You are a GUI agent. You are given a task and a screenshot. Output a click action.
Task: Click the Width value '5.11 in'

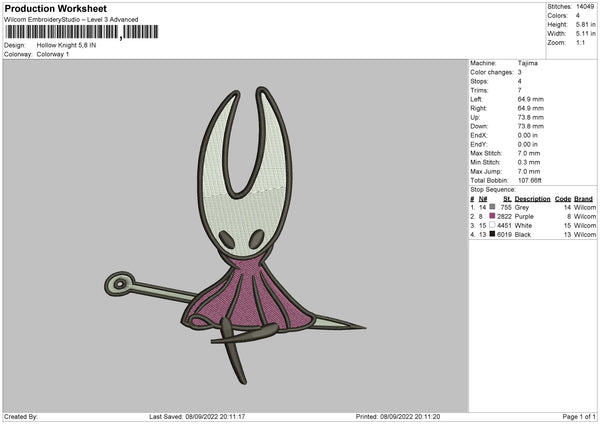click(x=586, y=34)
